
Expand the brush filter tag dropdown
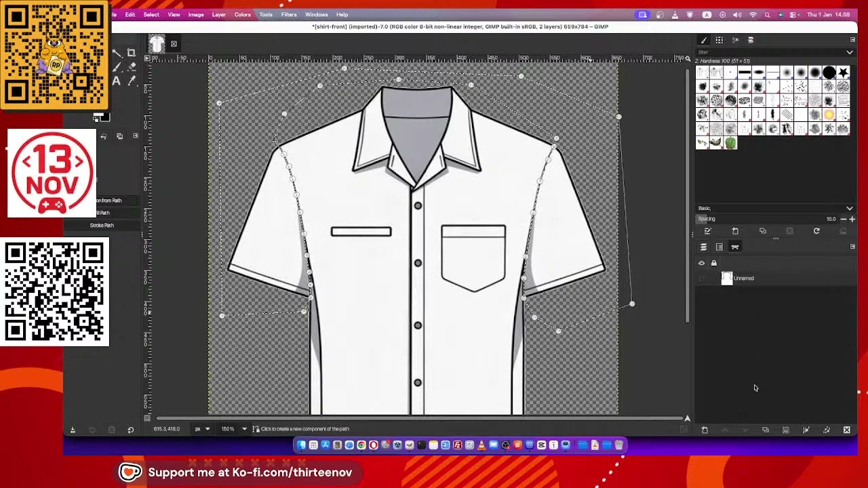point(850,52)
